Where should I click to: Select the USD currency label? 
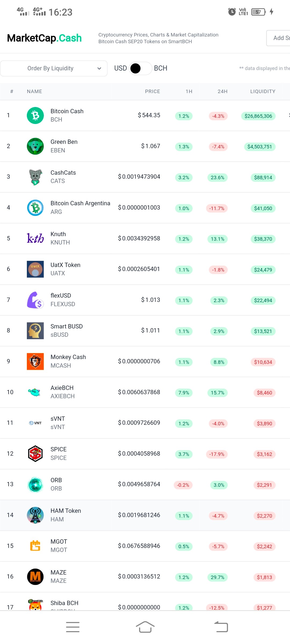coord(121,68)
